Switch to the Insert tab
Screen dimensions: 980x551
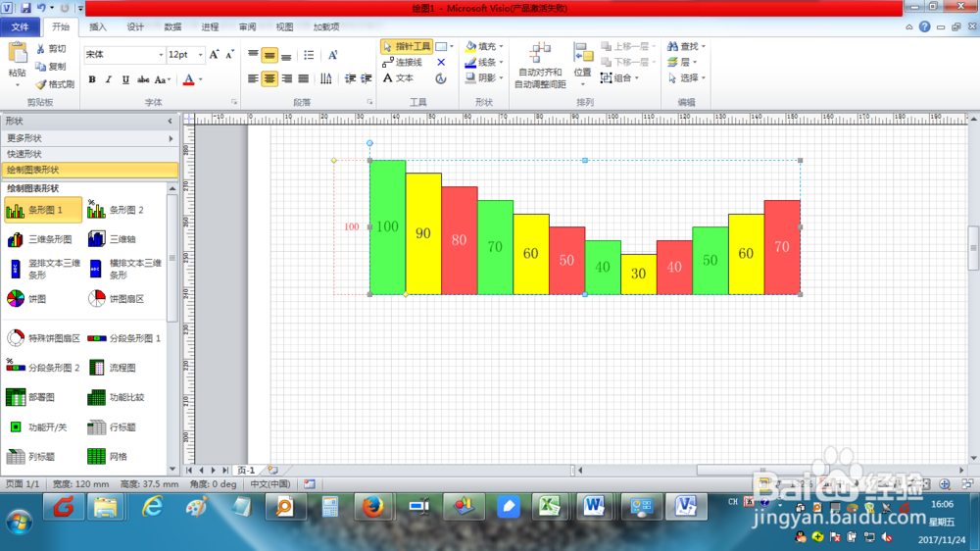click(x=97, y=26)
